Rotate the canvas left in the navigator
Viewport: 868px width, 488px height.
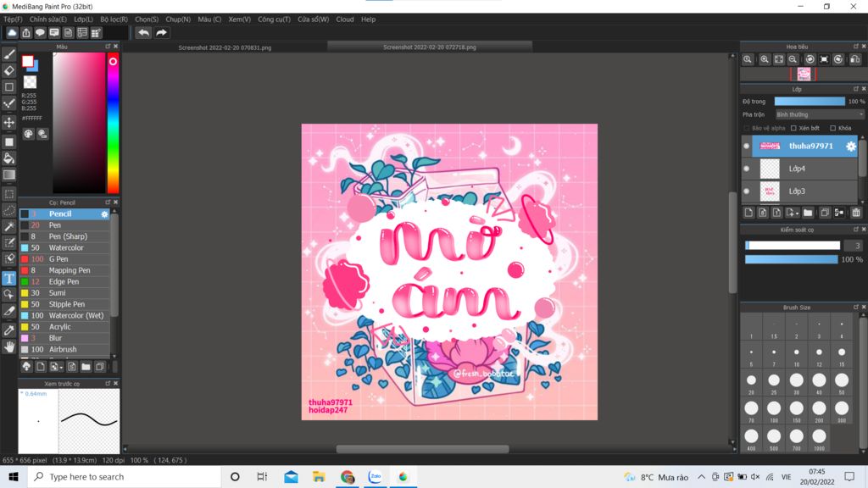coord(810,59)
